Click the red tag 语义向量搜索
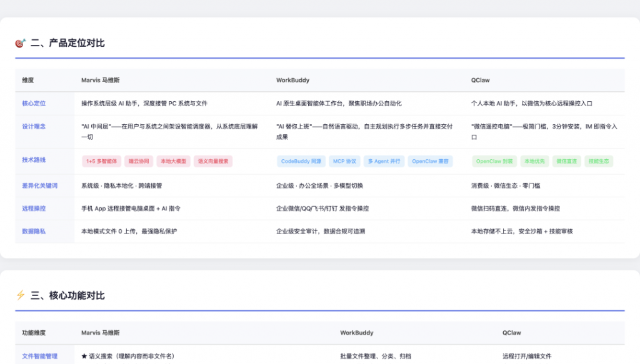The height and width of the screenshot is (364, 640). coord(213,162)
